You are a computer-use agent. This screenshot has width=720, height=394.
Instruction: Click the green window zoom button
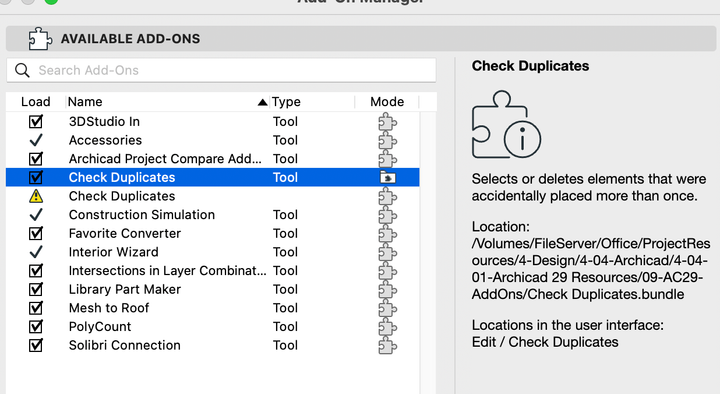(x=51, y=1)
